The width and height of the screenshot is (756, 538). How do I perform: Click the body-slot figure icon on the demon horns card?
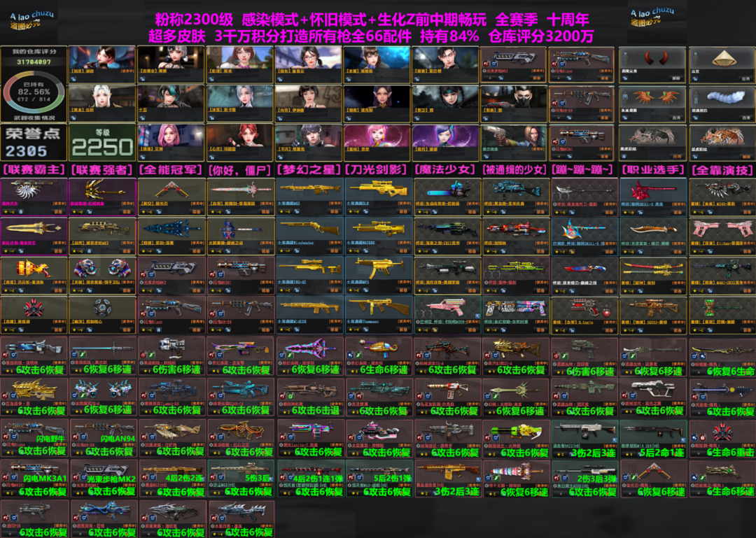(x=625, y=59)
